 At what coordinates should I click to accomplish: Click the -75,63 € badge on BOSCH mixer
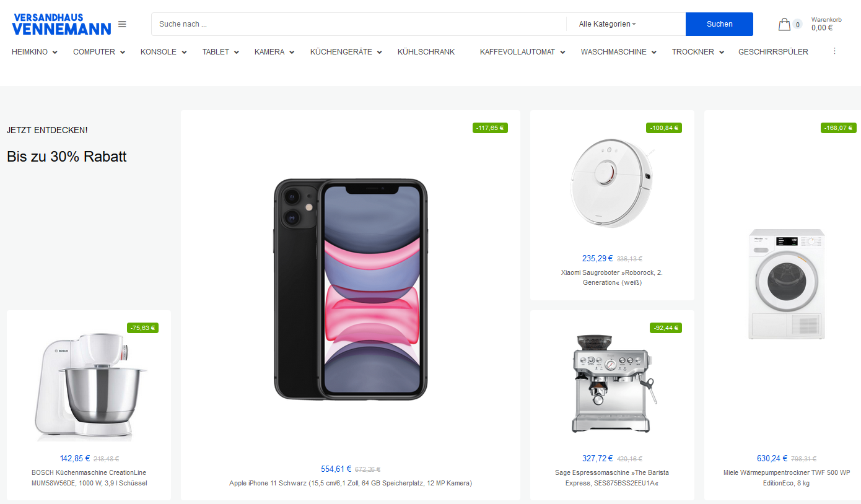[142, 328]
